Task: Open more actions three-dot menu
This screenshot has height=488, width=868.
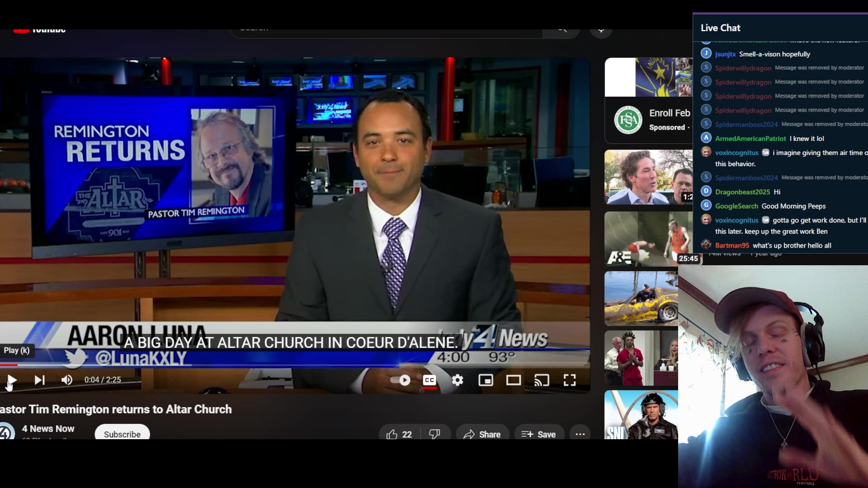Action: tap(580, 434)
